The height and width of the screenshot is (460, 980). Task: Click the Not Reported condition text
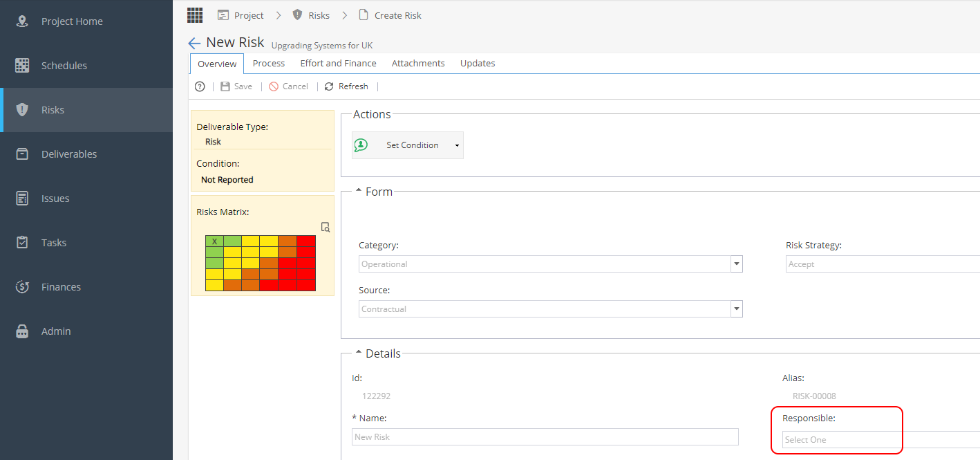[x=227, y=180]
